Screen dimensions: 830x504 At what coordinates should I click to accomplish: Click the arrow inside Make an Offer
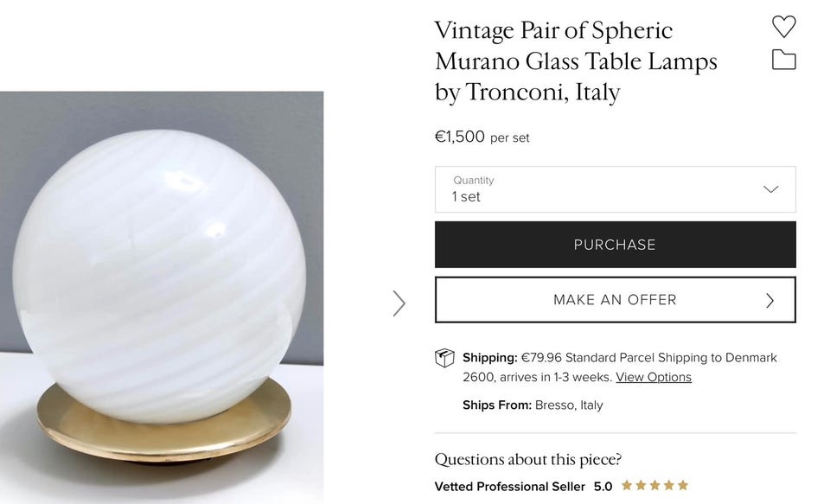(769, 300)
